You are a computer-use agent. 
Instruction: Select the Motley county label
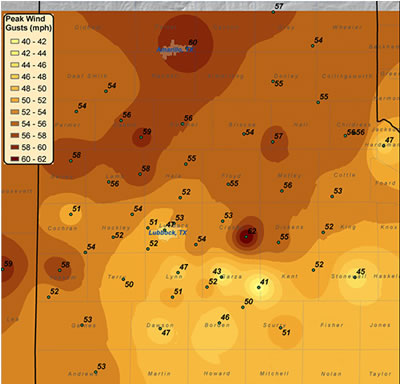(290, 175)
